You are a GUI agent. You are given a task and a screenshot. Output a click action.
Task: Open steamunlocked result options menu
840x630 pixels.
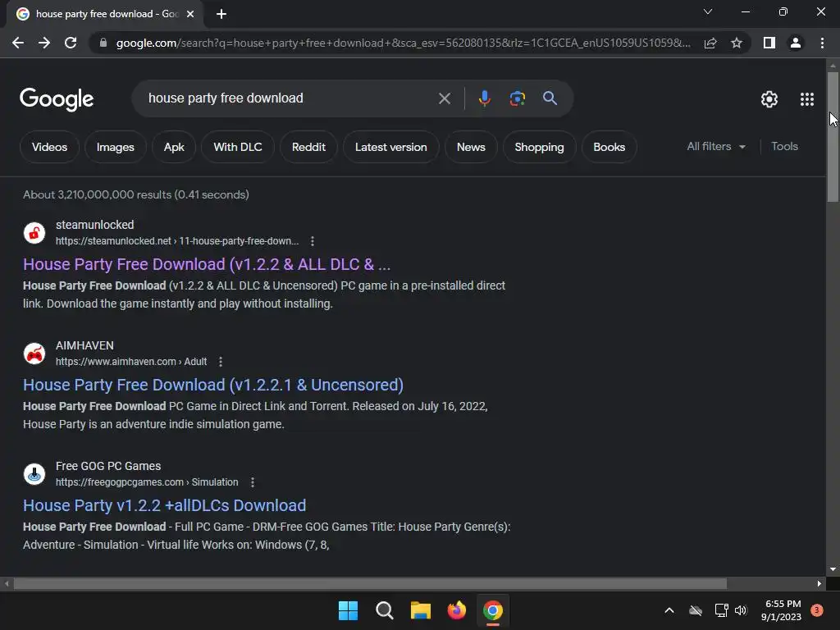(x=313, y=241)
